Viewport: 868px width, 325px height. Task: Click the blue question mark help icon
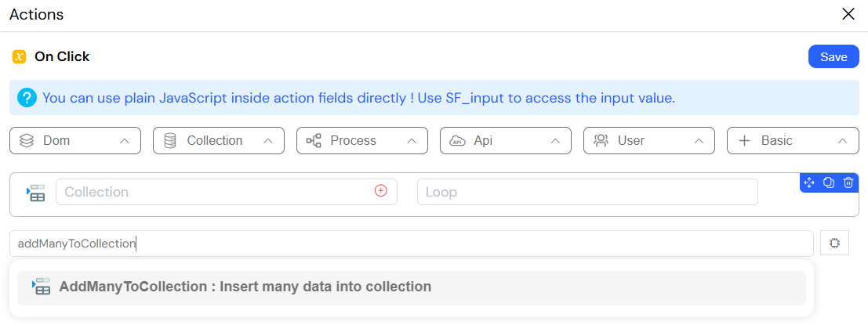26,99
